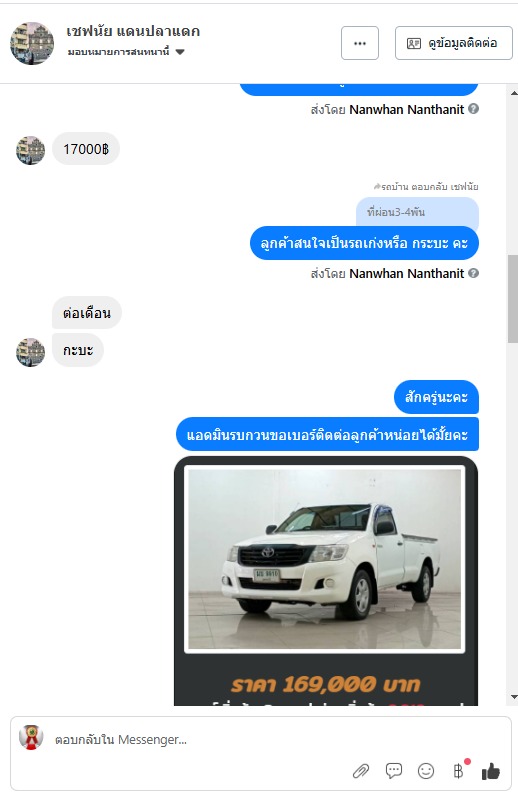518x798 pixels.
Task: Click the quoted reply bubble about 3-4 thousand
Action: (x=417, y=212)
